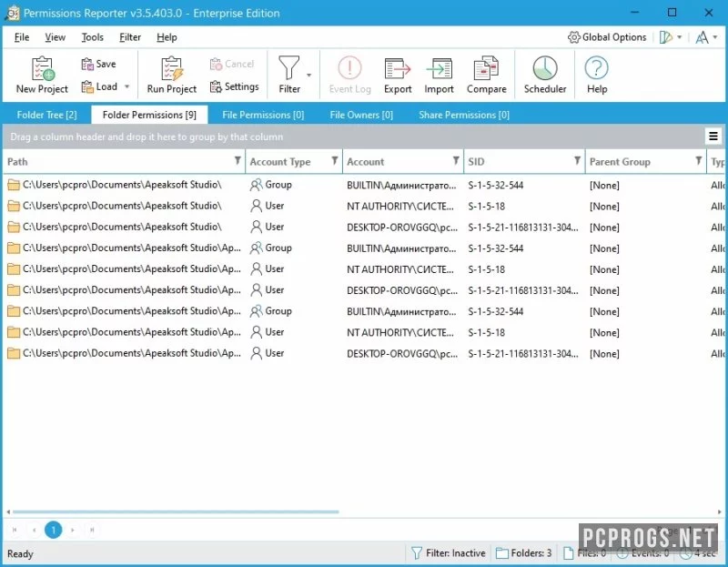Sort by Account column header
728x567 pixels.
366,162
